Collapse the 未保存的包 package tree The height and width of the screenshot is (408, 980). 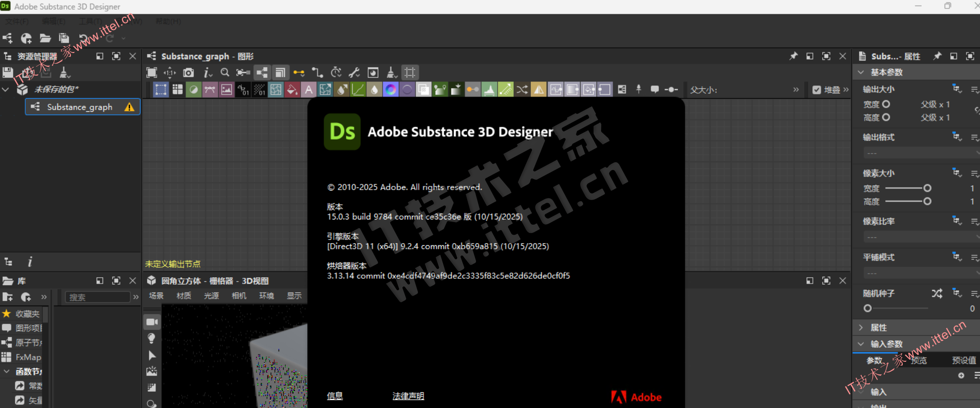pyautogui.click(x=6, y=90)
